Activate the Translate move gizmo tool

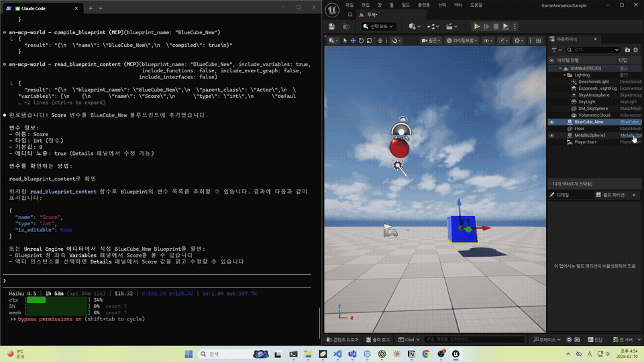tap(353, 41)
